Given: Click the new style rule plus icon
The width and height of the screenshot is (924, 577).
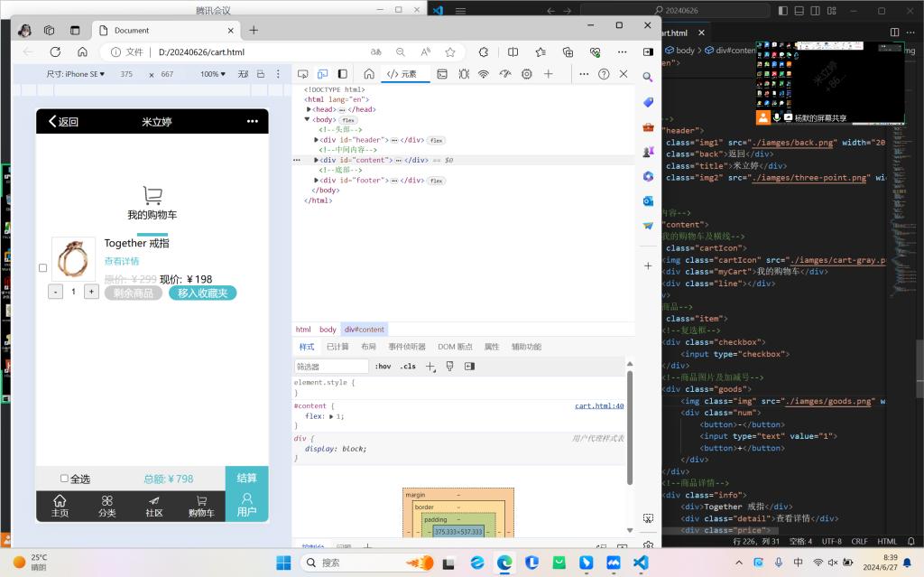Looking at the screenshot, I should pos(430,367).
